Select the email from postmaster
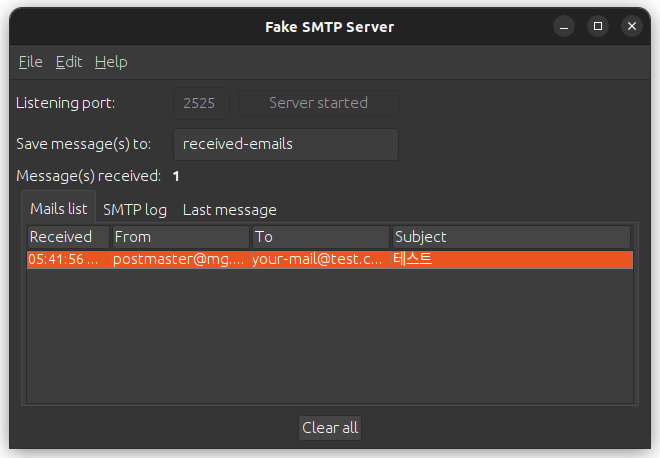The image size is (660, 458). pos(179,260)
